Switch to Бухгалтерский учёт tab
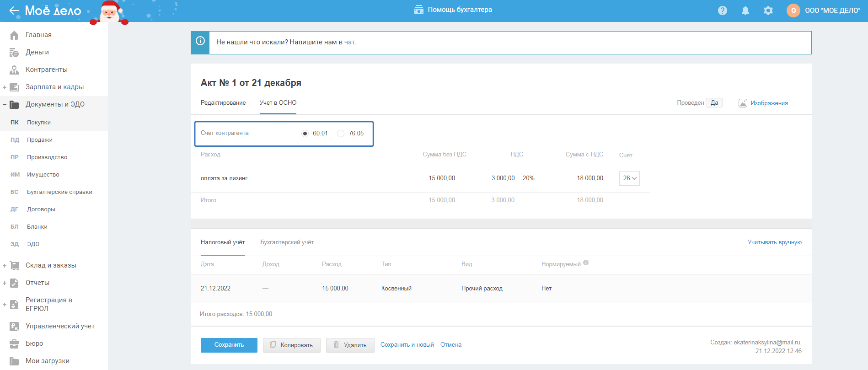The image size is (868, 370). 287,242
